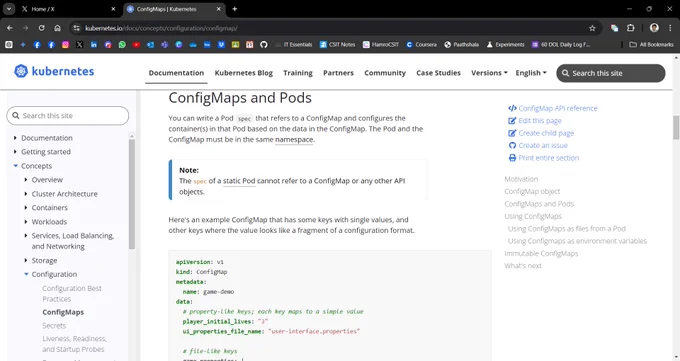The image size is (680, 361).
Task: Click the sidebar Search this site field
Action: 68,115
